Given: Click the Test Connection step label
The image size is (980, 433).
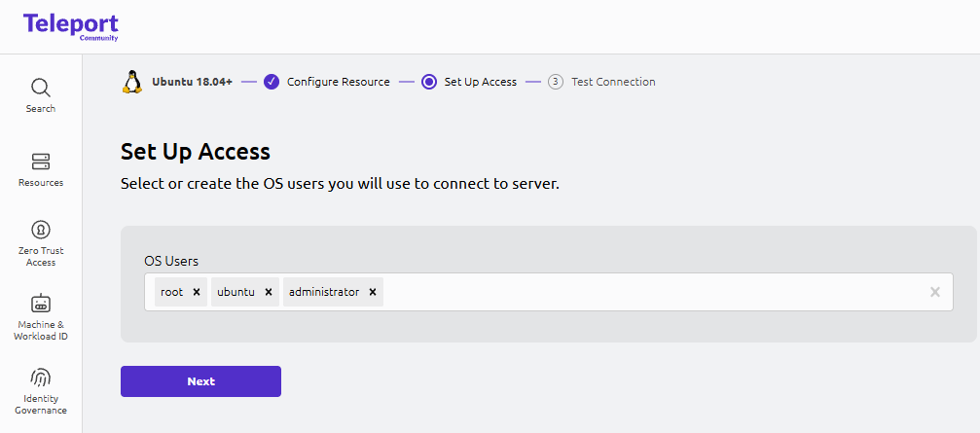Looking at the screenshot, I should tap(613, 82).
